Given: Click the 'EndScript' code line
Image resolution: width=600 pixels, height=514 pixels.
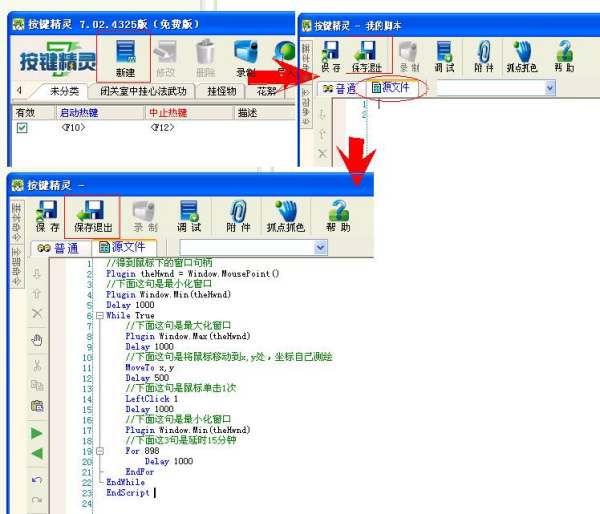Looking at the screenshot, I should pyautogui.click(x=128, y=493).
